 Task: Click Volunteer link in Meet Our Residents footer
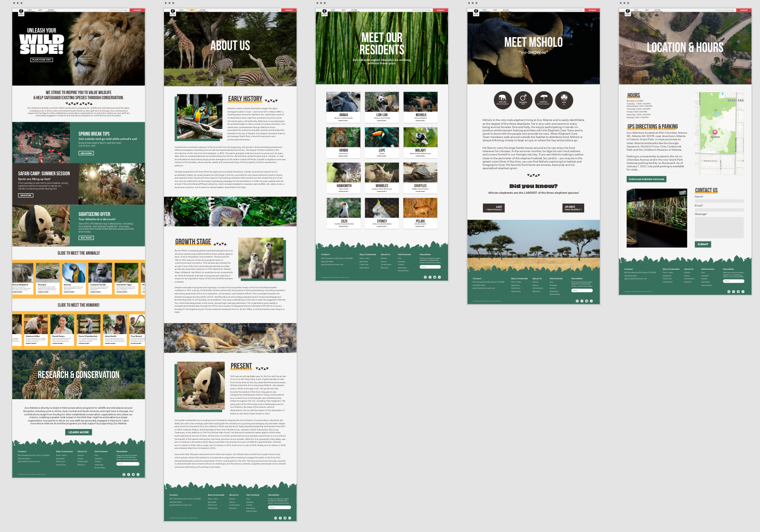pyautogui.click(x=401, y=262)
